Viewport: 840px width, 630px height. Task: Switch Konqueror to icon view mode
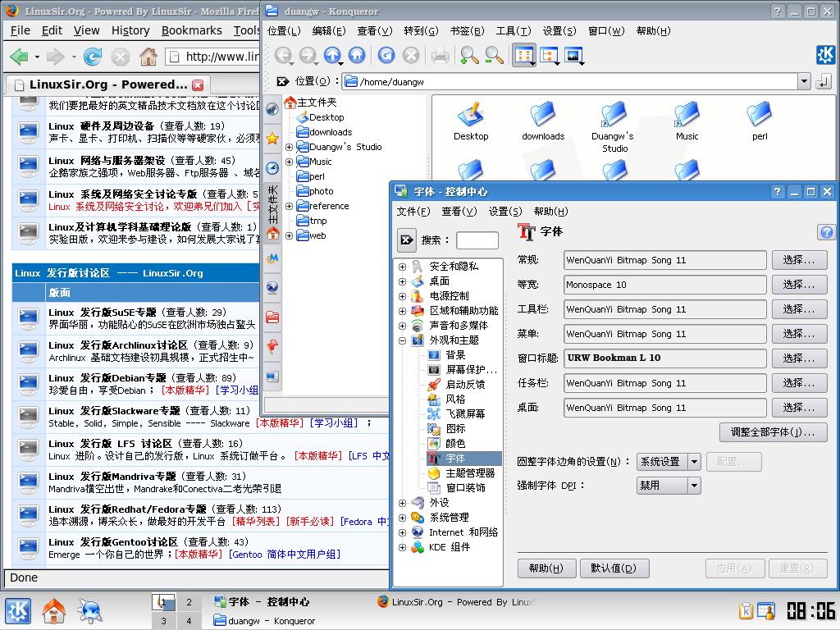[524, 55]
